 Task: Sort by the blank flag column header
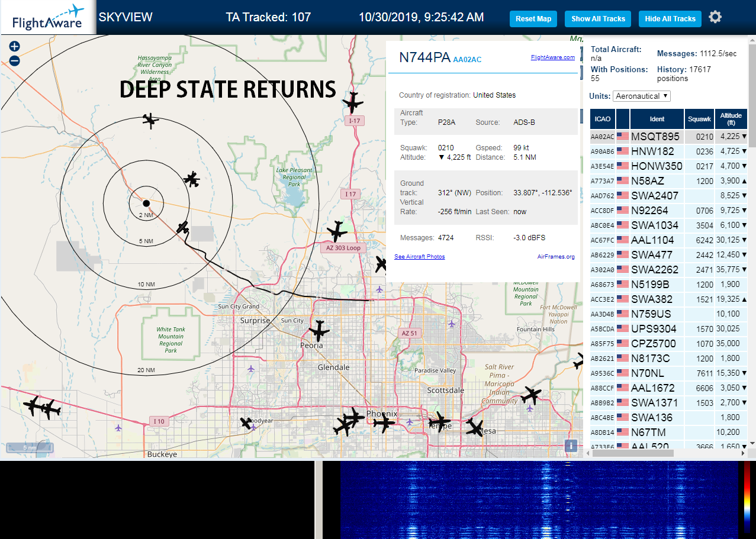(622, 119)
